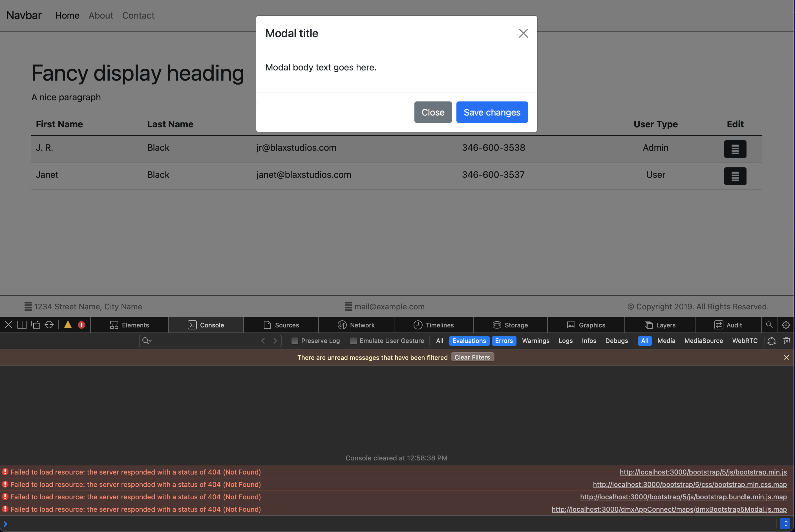The width and height of the screenshot is (795, 532).
Task: Click the Clear Filters button
Action: tap(472, 357)
